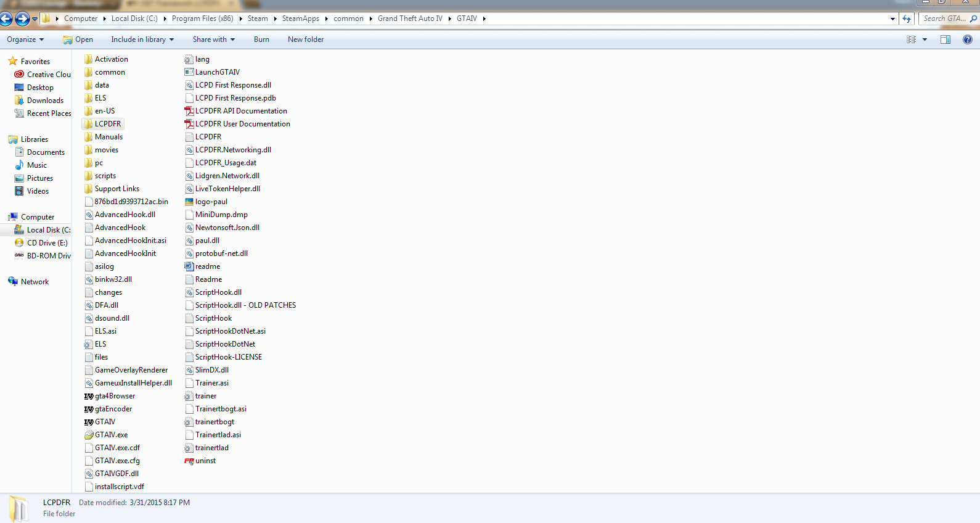Image resolution: width=980 pixels, height=523 pixels.
Task: Click the Forward navigation arrow
Action: click(x=22, y=19)
